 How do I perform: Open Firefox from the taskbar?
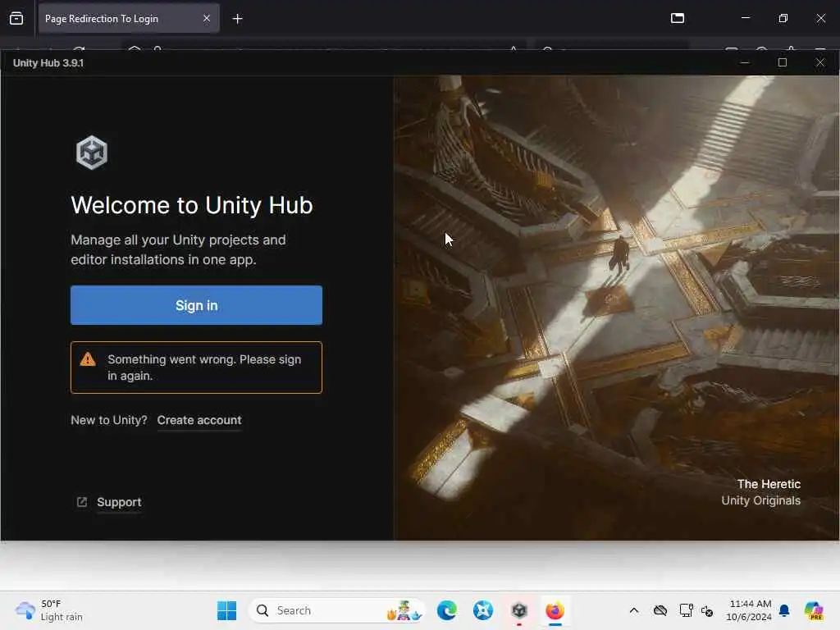click(x=555, y=610)
